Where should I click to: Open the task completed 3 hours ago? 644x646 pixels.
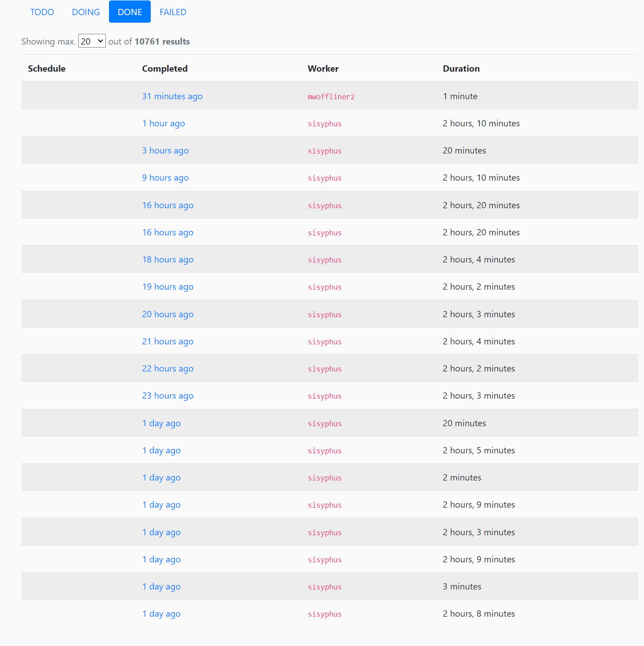pyautogui.click(x=165, y=150)
